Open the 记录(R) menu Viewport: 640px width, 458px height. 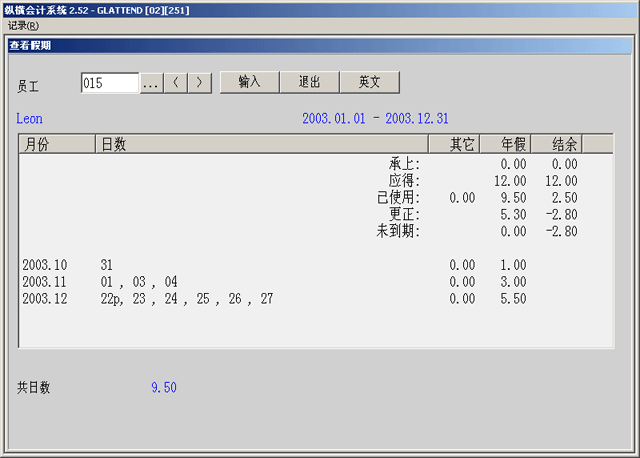point(23,25)
